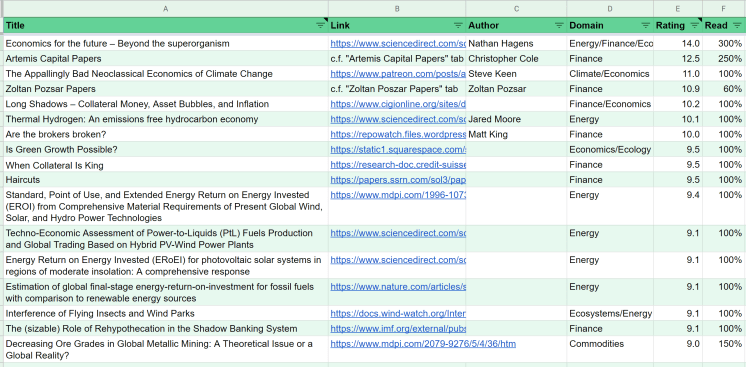Open the mdpi.com/2079-9276 link
This screenshot has height=367, width=746.
(423, 344)
